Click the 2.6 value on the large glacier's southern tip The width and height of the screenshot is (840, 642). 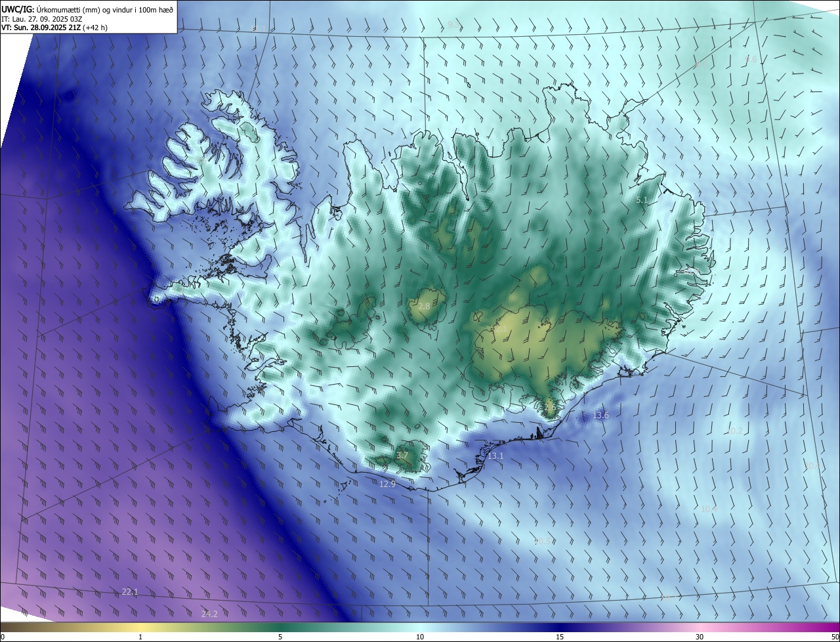pos(550,407)
